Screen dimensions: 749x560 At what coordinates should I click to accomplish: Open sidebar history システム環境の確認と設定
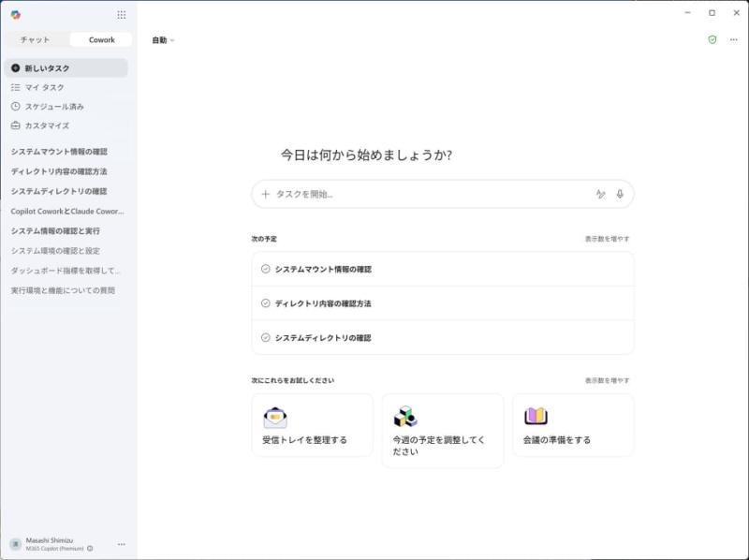coord(55,251)
